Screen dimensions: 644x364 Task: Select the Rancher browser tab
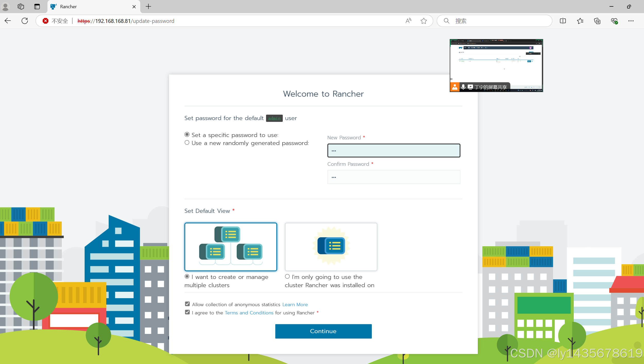click(94, 7)
